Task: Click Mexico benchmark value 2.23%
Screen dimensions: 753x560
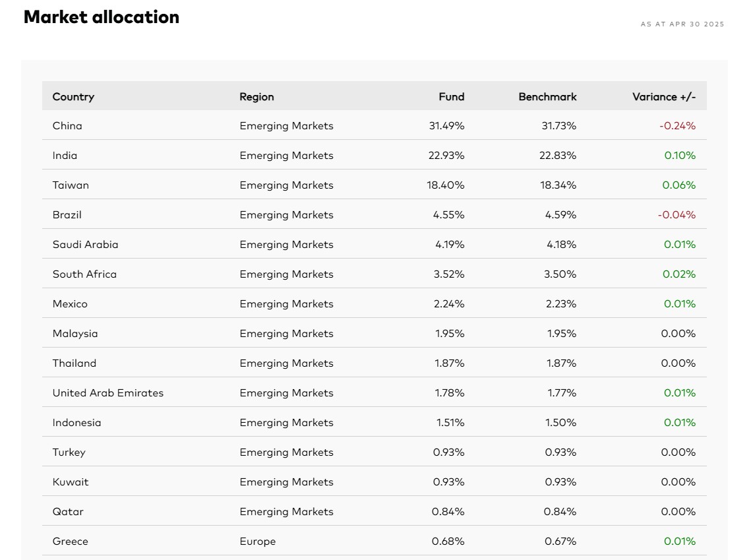Action: coord(560,304)
